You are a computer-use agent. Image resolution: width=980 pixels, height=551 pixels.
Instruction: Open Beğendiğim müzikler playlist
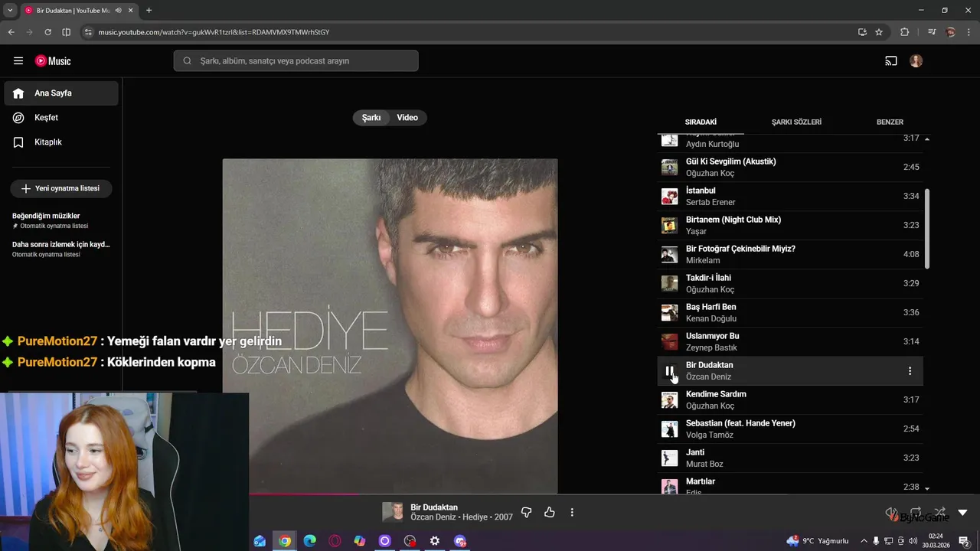[61, 220]
